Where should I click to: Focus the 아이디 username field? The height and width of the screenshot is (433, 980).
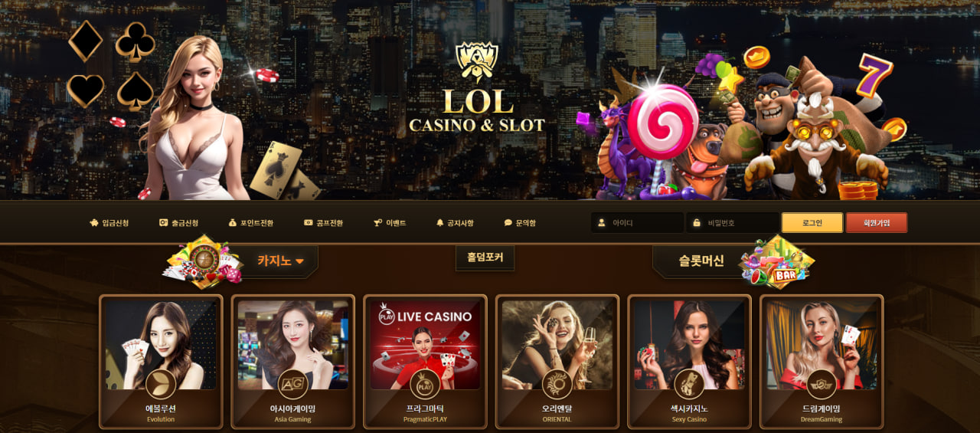tap(637, 222)
